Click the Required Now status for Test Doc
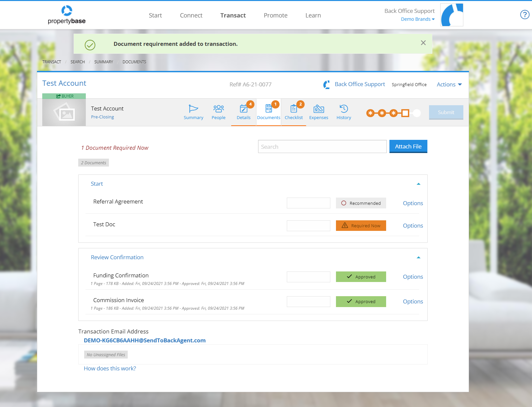 [361, 226]
